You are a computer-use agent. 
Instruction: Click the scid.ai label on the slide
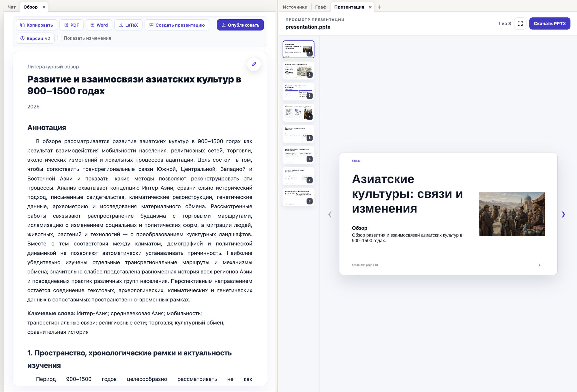point(356,161)
